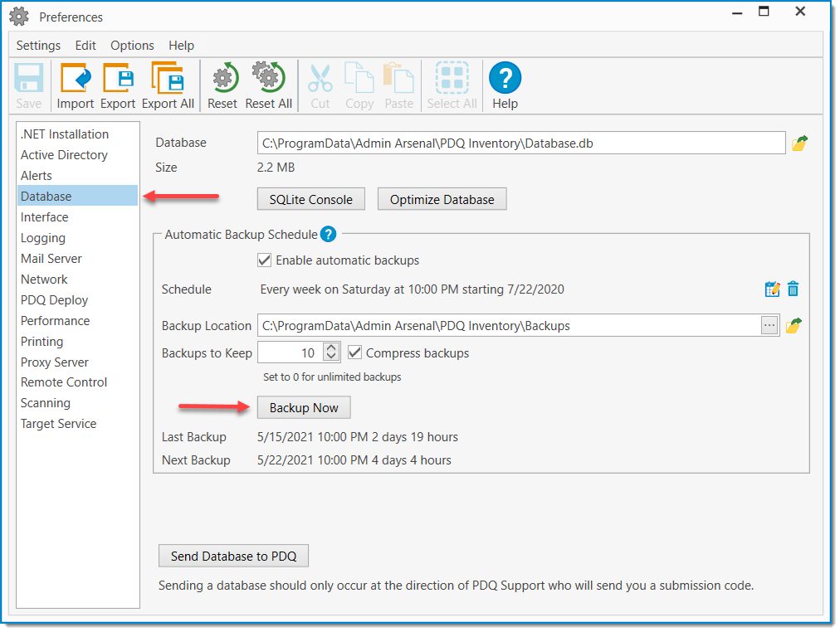The image size is (840, 632).
Task: Select Performance preferences page
Action: point(78,320)
